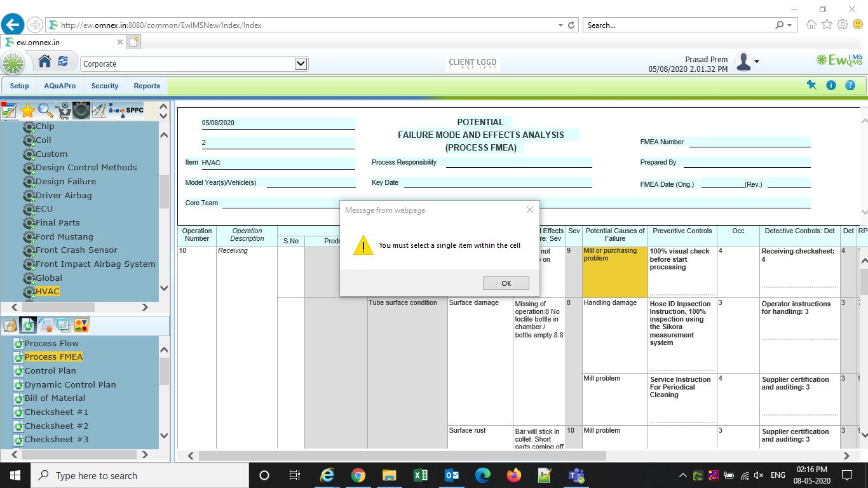The image size is (868, 488).
Task: Click the gear icon next to ECU
Action: click(x=29, y=209)
